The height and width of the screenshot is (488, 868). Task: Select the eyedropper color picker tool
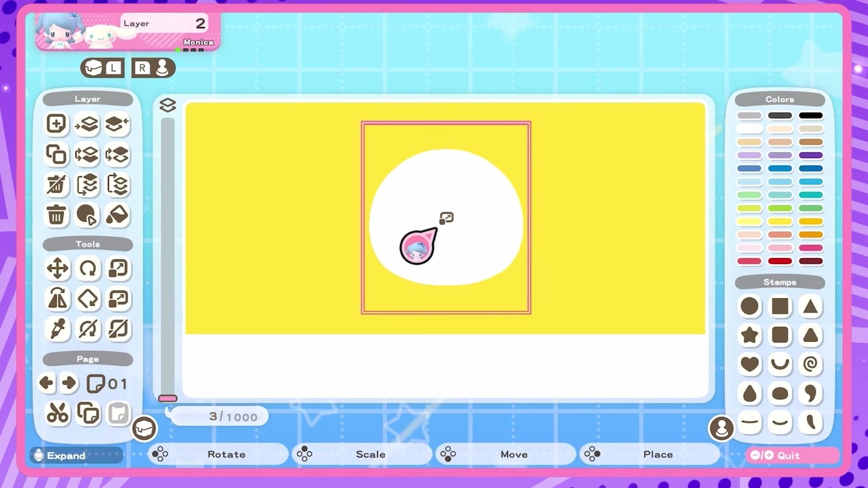58,329
